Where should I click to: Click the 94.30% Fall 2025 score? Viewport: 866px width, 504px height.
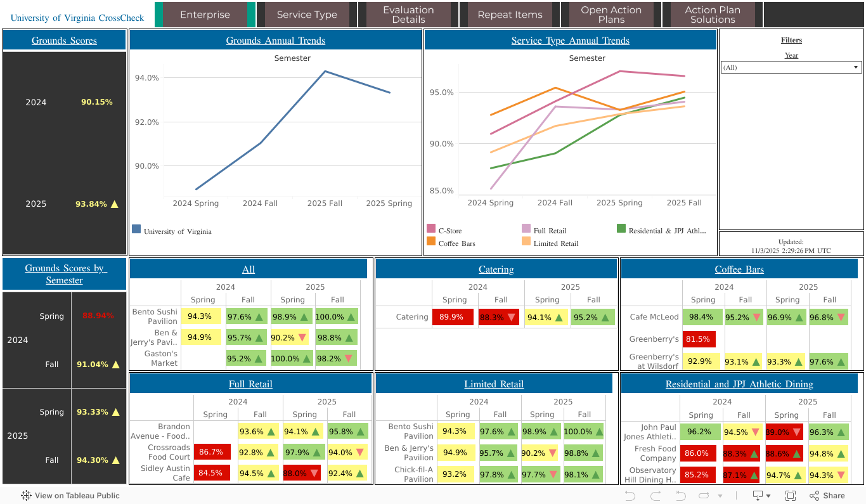92,460
